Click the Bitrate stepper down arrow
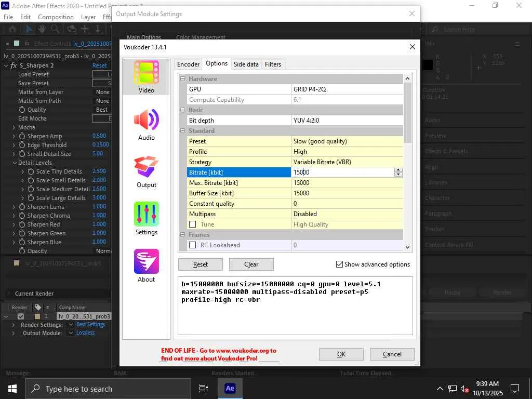The image size is (532, 399). click(398, 175)
